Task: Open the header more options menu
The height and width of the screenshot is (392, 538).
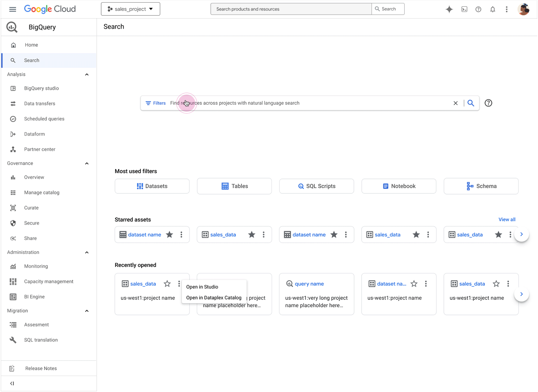Action: pos(507,9)
